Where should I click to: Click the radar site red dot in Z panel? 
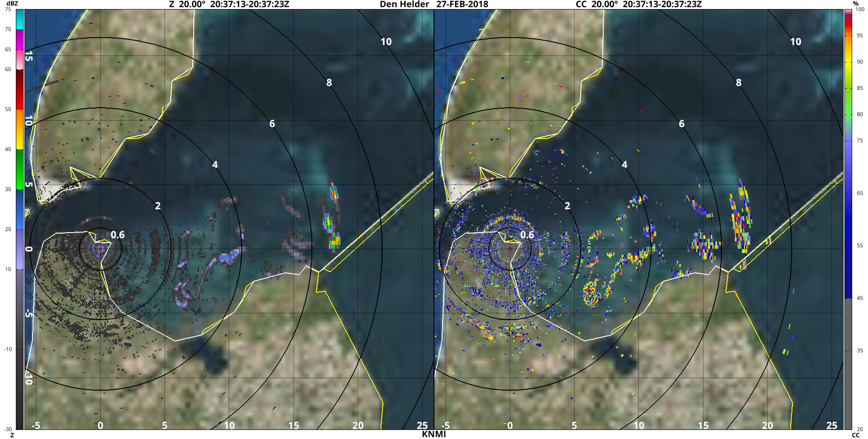click(x=100, y=249)
